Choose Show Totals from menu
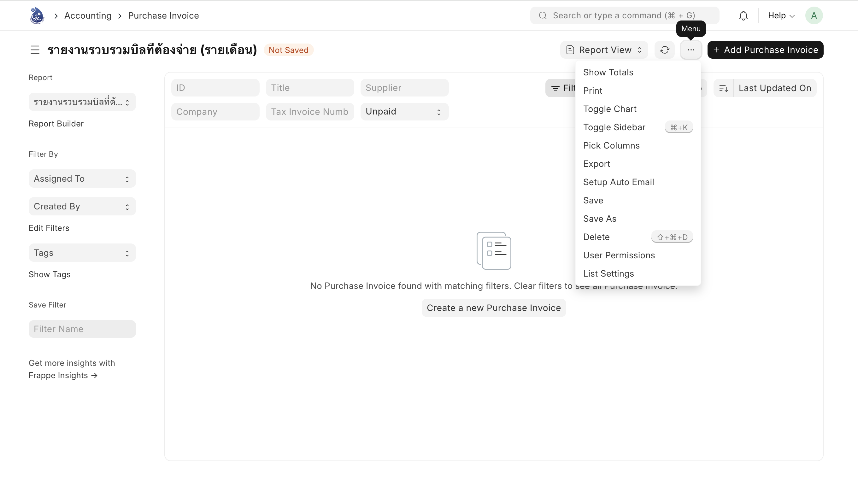 point(638,72)
